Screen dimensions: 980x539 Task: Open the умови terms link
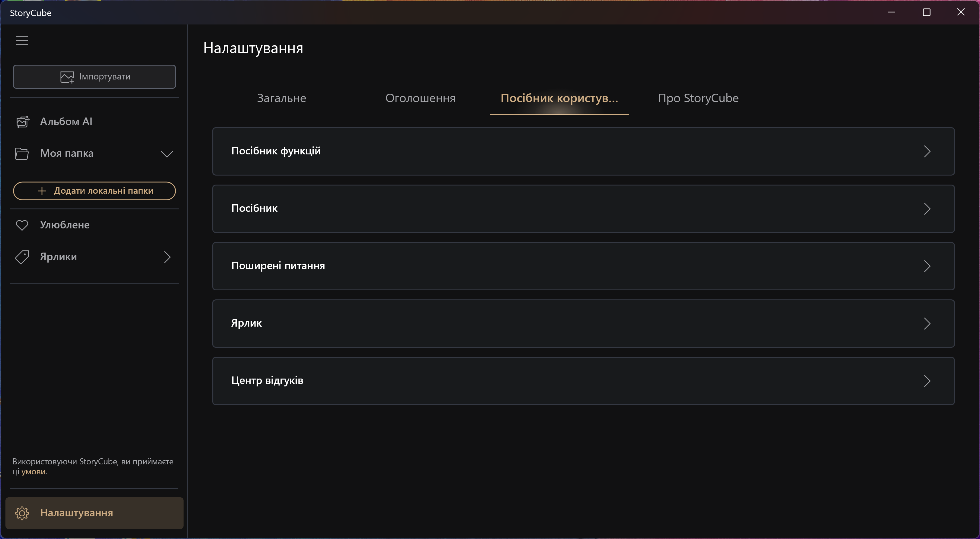point(33,472)
